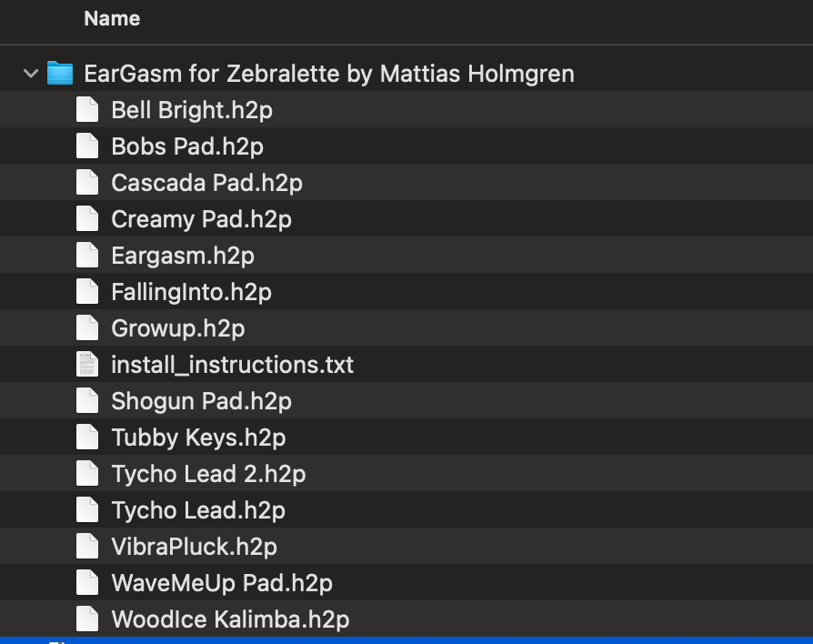Select the Eargasm.h2p file
The height and width of the screenshot is (644, 813).
click(x=182, y=256)
